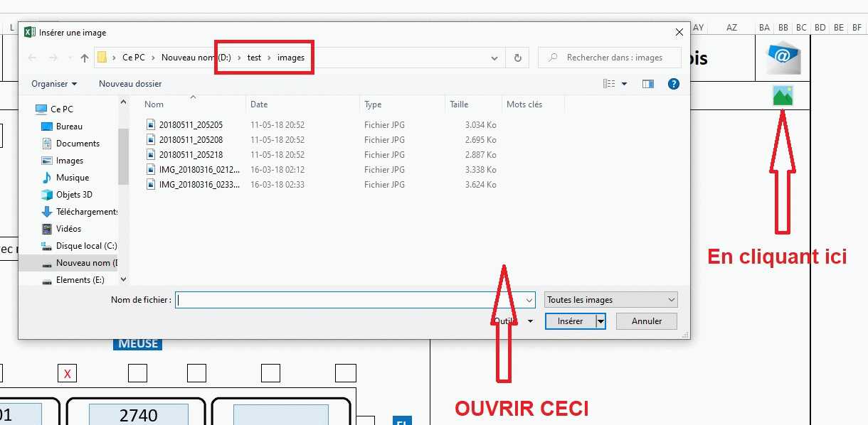This screenshot has height=425, width=868.
Task: Click test breadcrumb segment
Action: 254,58
